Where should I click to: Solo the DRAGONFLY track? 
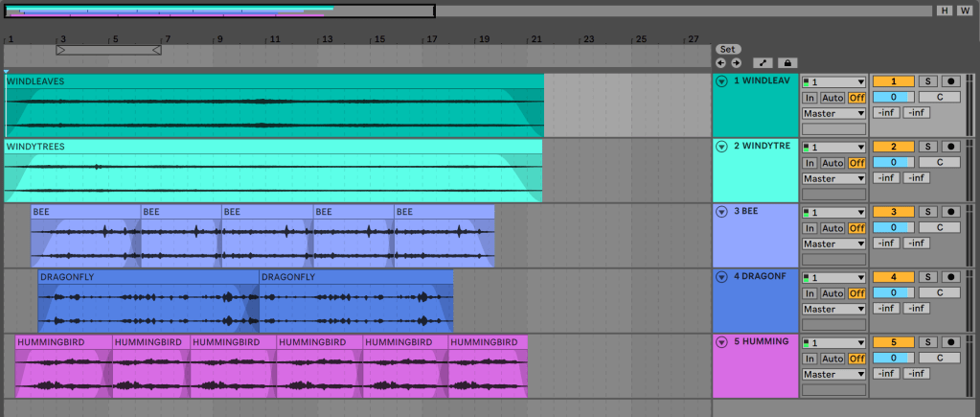tap(927, 277)
